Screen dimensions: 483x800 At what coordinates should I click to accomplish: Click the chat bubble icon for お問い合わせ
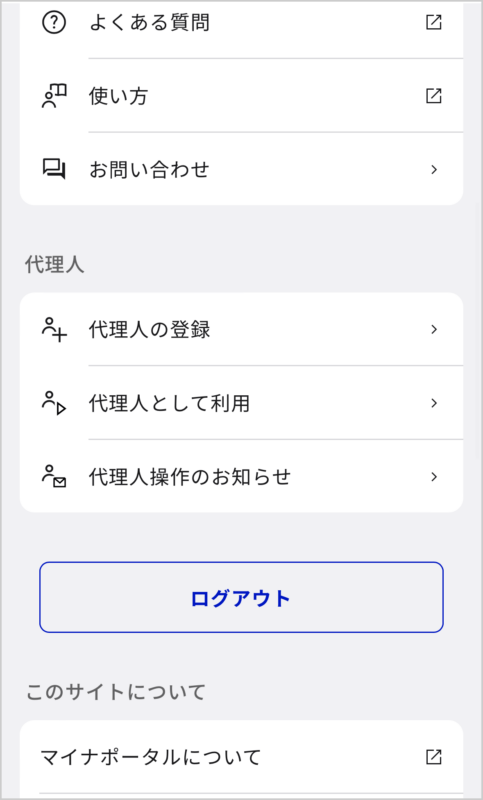(54, 169)
